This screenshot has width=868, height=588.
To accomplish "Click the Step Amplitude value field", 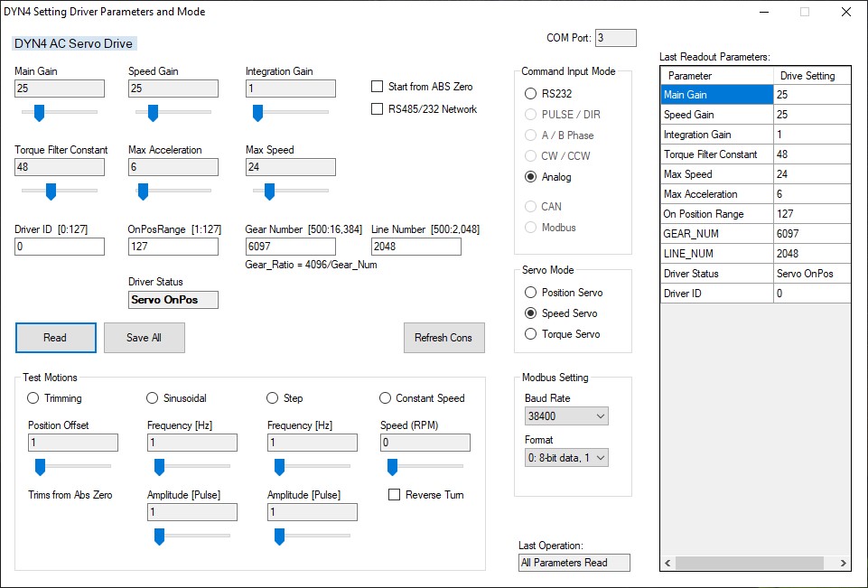I will click(313, 512).
